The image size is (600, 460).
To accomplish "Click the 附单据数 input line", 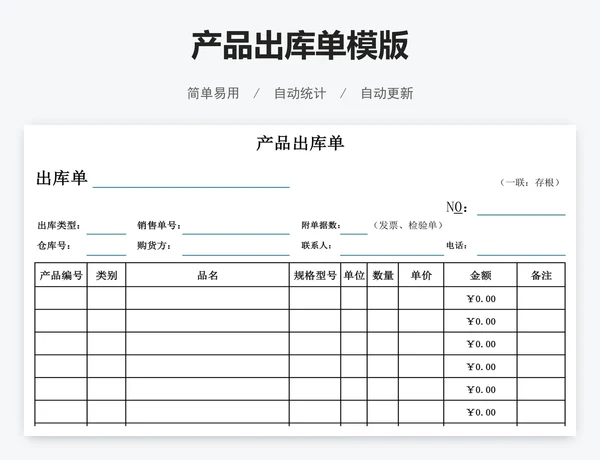I will click(354, 233).
